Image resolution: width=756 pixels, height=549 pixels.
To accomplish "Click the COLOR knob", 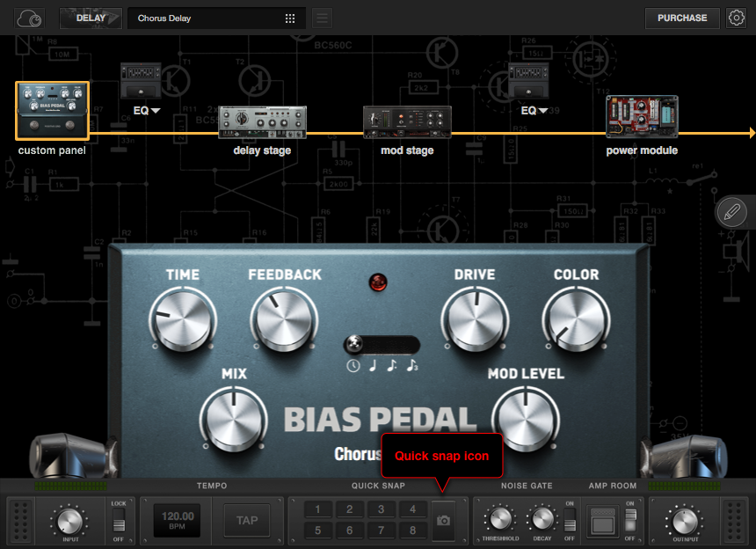I will click(576, 319).
